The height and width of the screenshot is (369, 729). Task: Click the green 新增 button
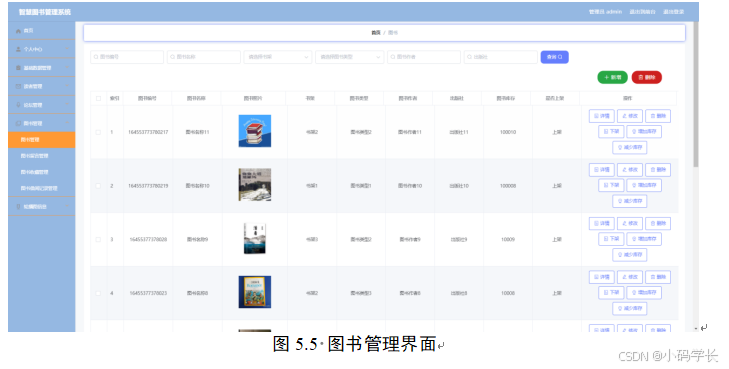click(612, 78)
